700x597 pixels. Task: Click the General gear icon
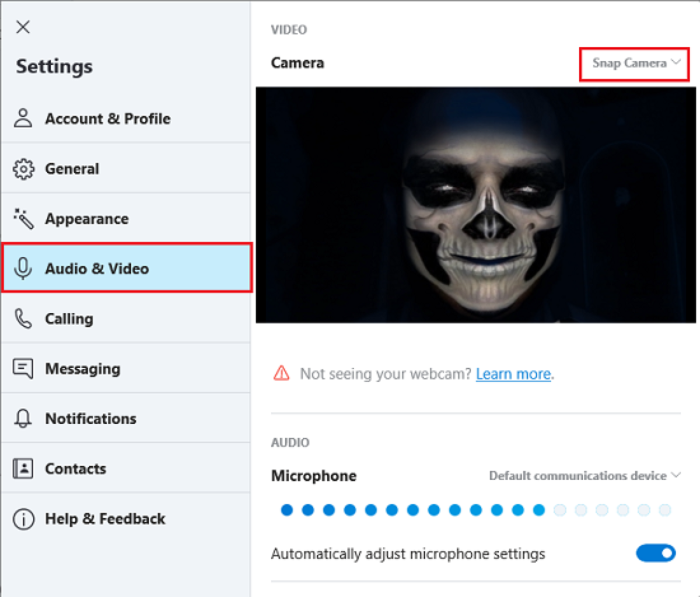click(23, 169)
